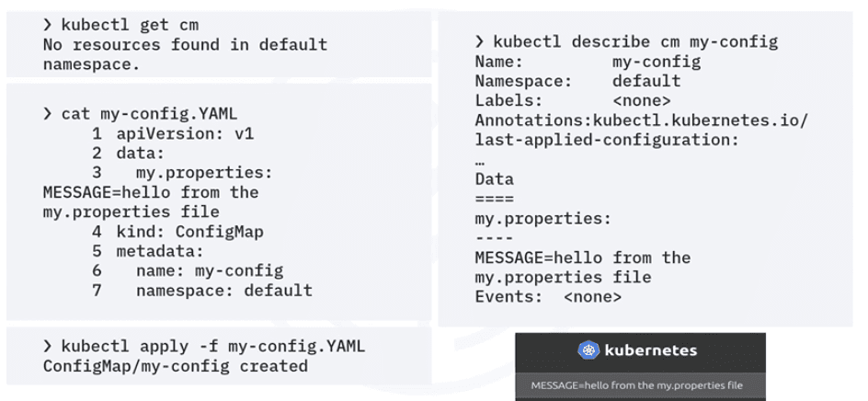868x401 pixels.
Task: Click the 'Events: <none>' line
Action: [548, 297]
